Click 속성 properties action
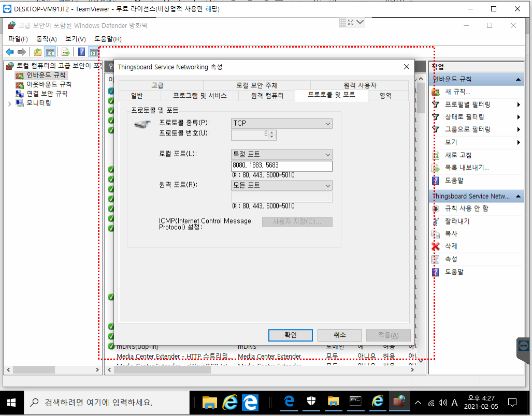 point(451,259)
